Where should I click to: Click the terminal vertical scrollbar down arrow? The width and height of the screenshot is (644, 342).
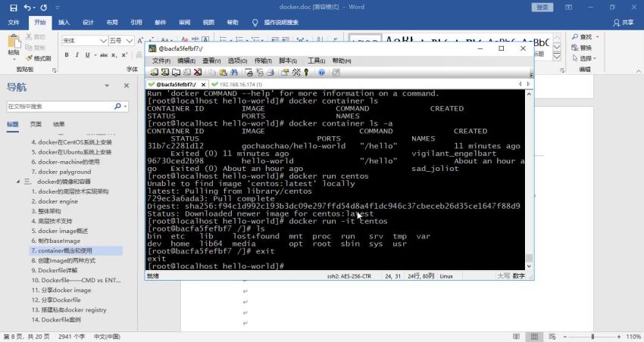click(x=529, y=266)
